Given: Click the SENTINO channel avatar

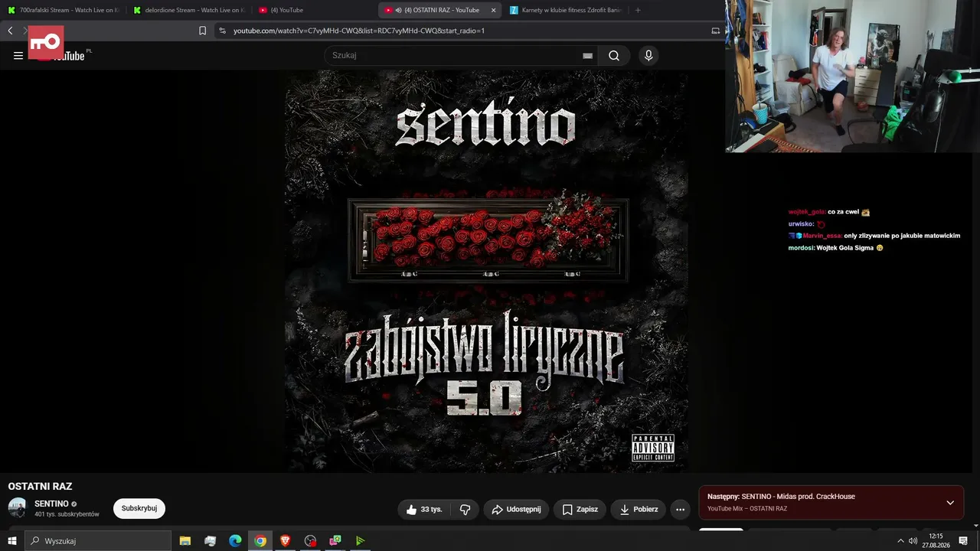Looking at the screenshot, I should point(17,508).
